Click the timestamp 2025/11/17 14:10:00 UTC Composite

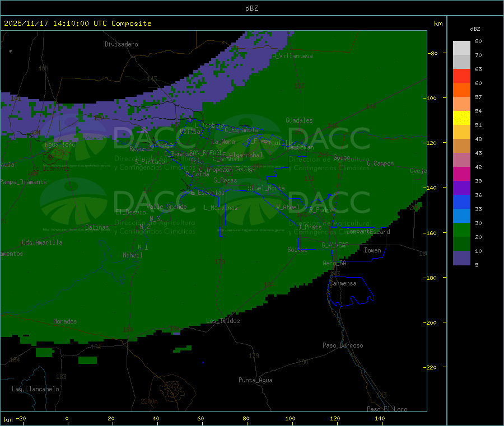(x=77, y=24)
